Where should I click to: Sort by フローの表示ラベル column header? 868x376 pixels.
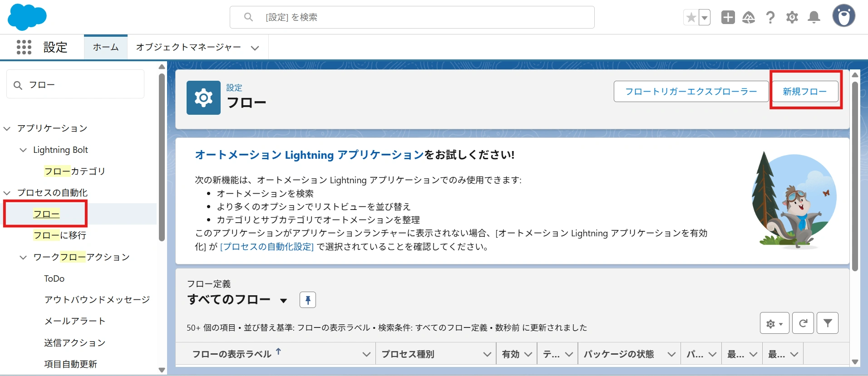(x=232, y=354)
